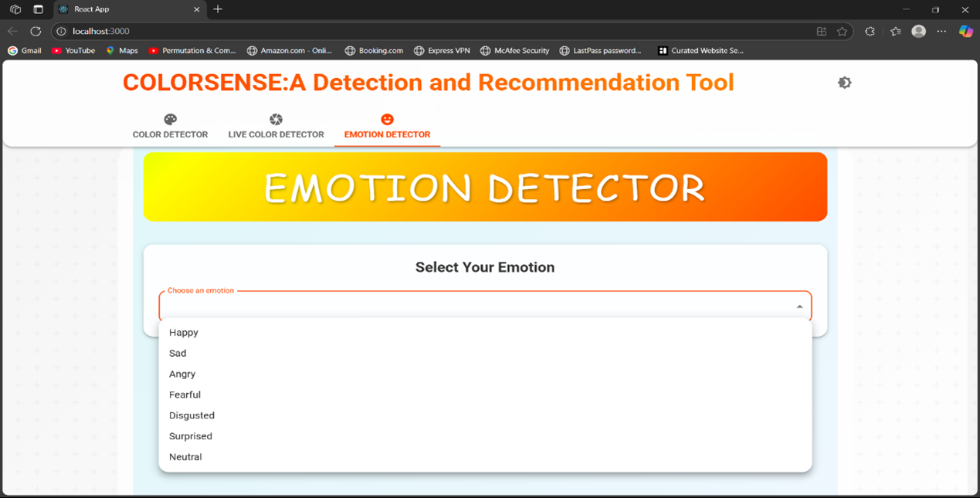Open browser profile avatar icon

point(918,32)
